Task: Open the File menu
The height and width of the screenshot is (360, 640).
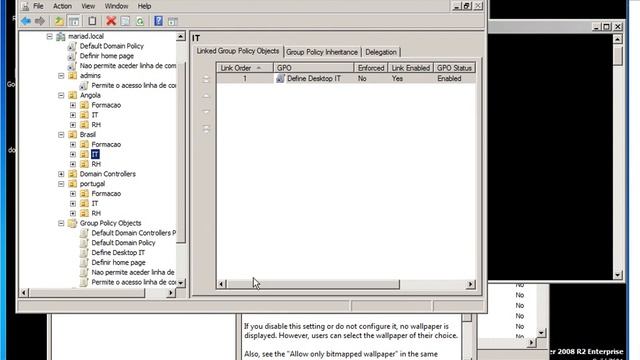Action: click(38, 6)
